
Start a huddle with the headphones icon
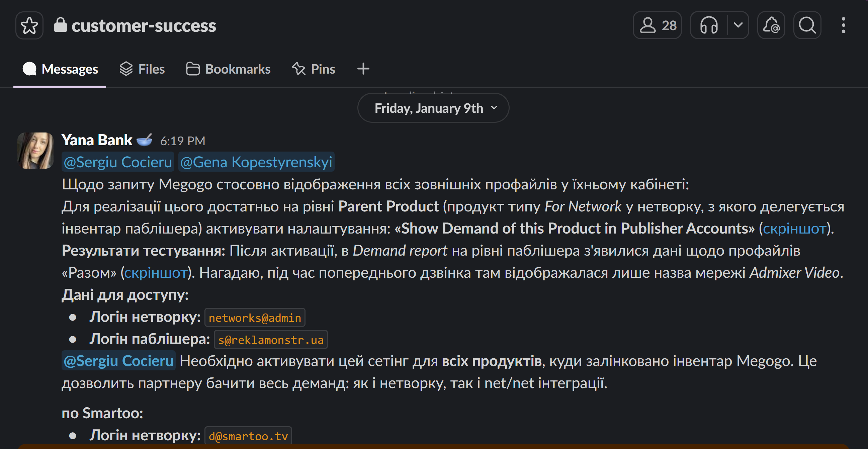pos(709,26)
